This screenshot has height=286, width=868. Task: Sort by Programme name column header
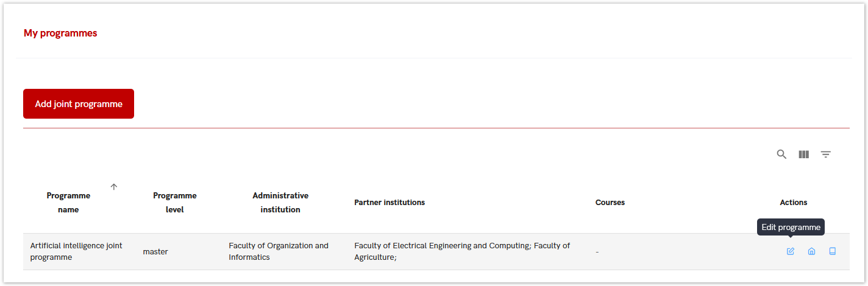pyautogui.click(x=68, y=203)
